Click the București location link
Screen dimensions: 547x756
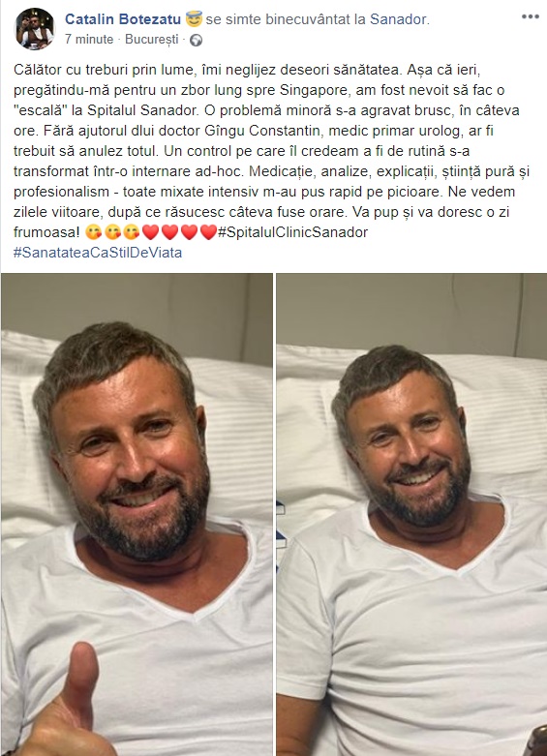(x=151, y=39)
